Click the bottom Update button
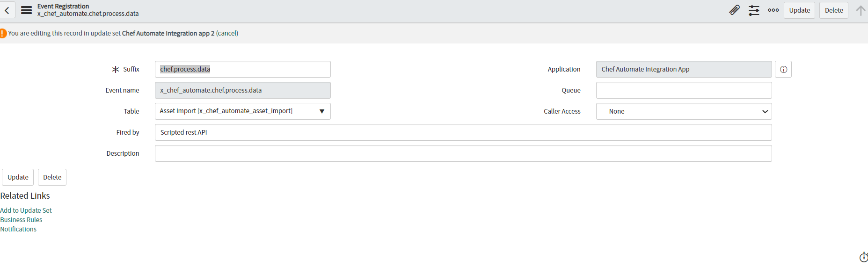This screenshot has width=868, height=274. pyautogui.click(x=18, y=177)
